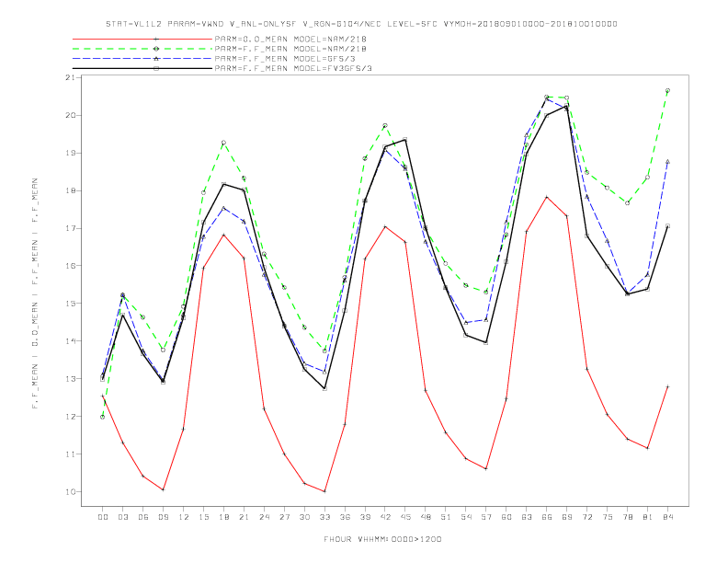Click y-axis tick label 10
Viewport: 728px width, 563px height.
coord(70,491)
